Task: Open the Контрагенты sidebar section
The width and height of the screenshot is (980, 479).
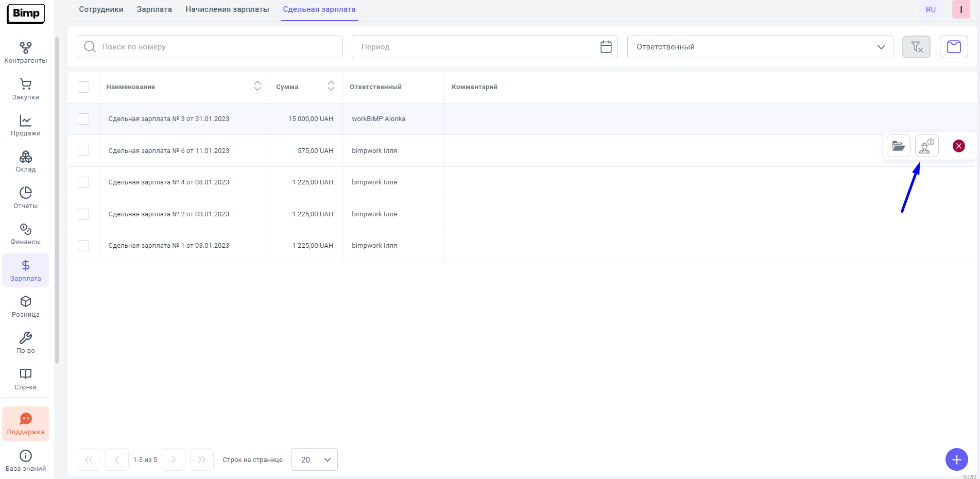Action: [25, 53]
